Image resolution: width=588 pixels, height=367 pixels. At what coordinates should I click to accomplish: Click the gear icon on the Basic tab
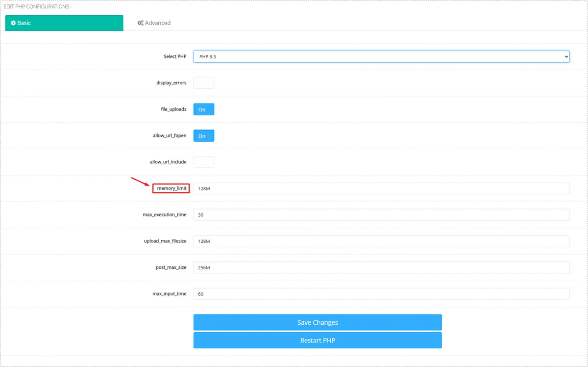click(x=13, y=23)
